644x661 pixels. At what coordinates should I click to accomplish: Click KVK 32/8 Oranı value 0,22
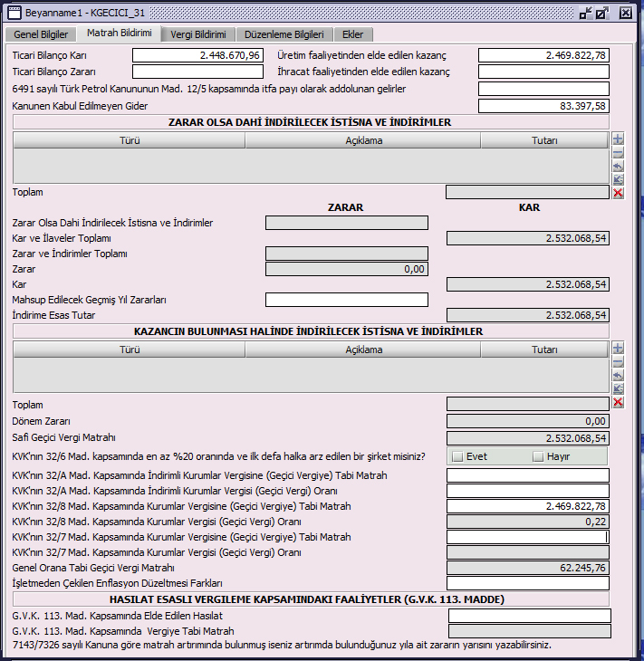point(528,522)
